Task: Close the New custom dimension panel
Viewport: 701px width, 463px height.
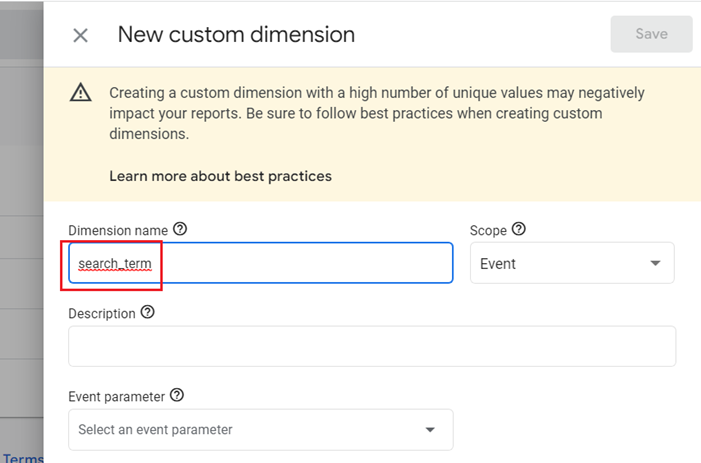Action: (x=80, y=35)
